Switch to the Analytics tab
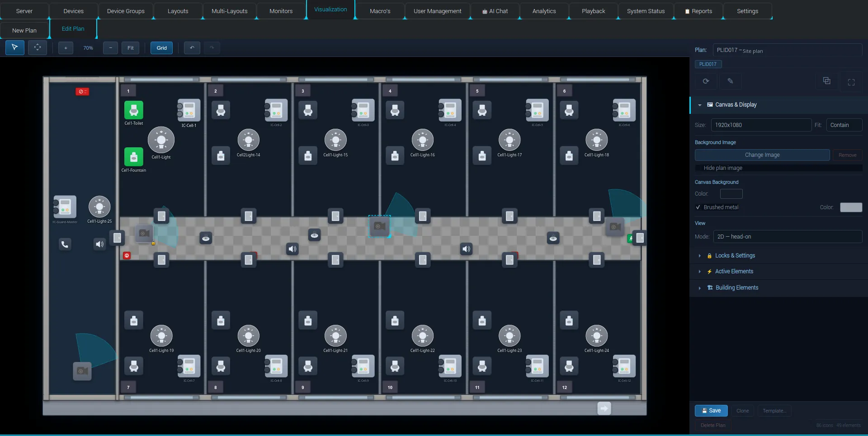Screen dimensions: 868x436 (544, 11)
